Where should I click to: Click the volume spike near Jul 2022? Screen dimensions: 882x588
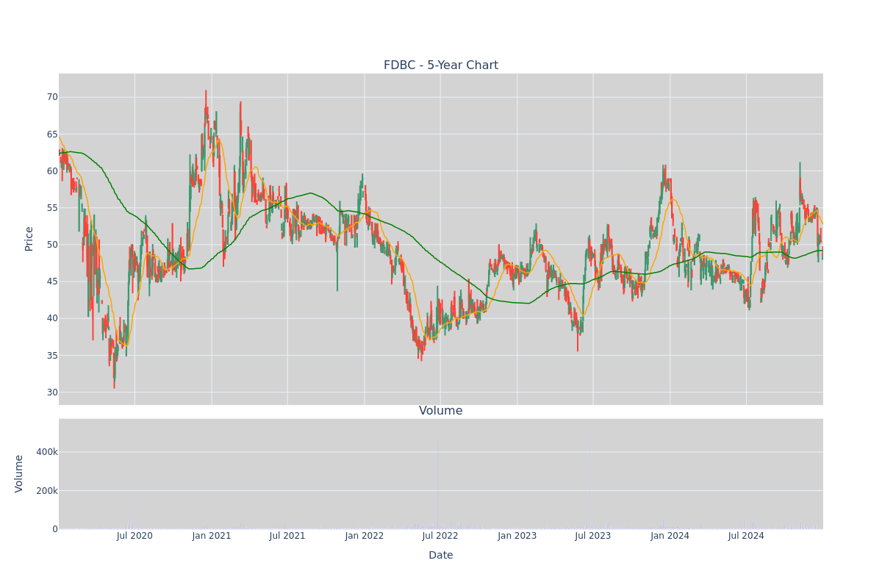[x=438, y=485]
